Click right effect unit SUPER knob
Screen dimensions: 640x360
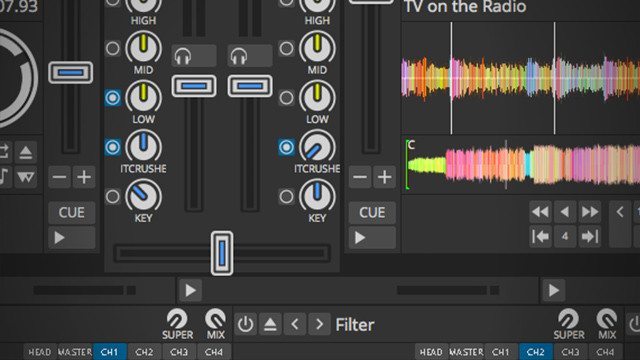pos(569,319)
